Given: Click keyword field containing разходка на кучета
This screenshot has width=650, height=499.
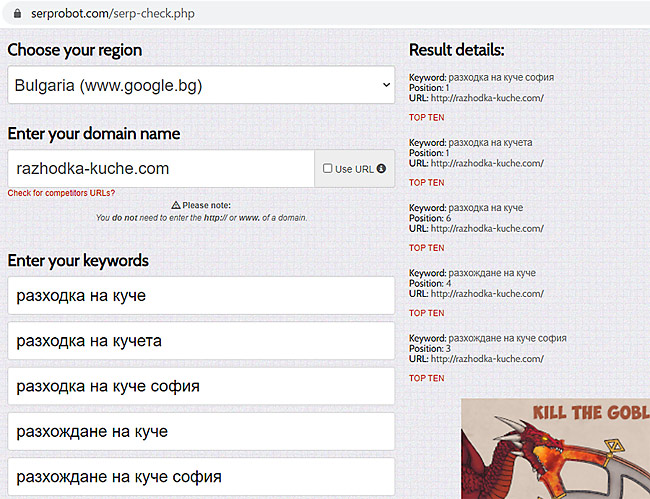Looking at the screenshot, I should [x=201, y=341].
